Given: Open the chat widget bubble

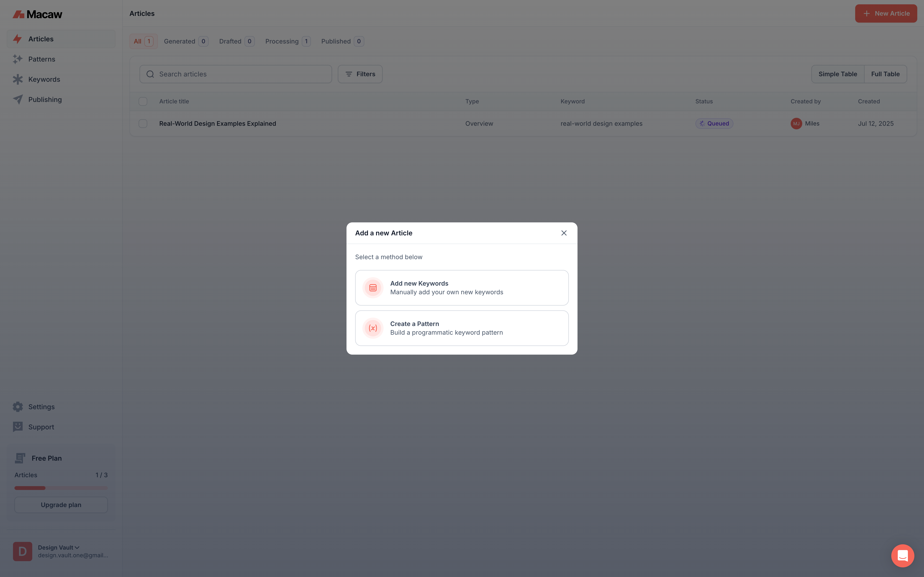Looking at the screenshot, I should 902,556.
